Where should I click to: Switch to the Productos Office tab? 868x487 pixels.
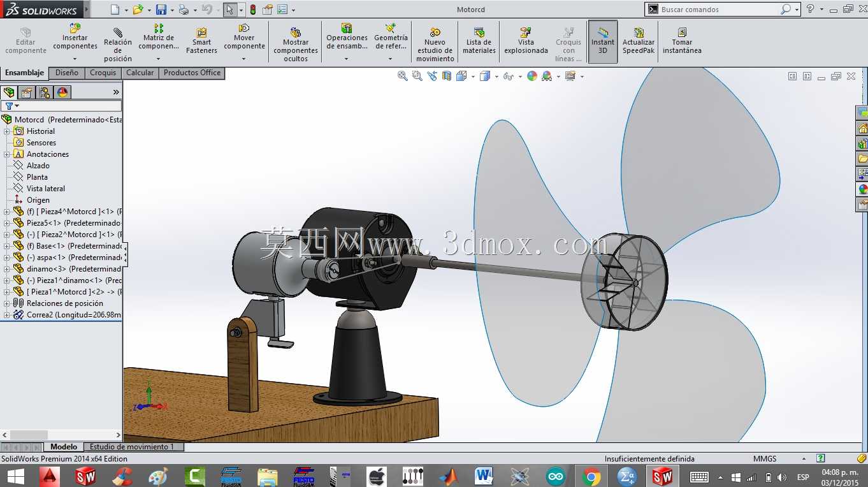tap(192, 73)
